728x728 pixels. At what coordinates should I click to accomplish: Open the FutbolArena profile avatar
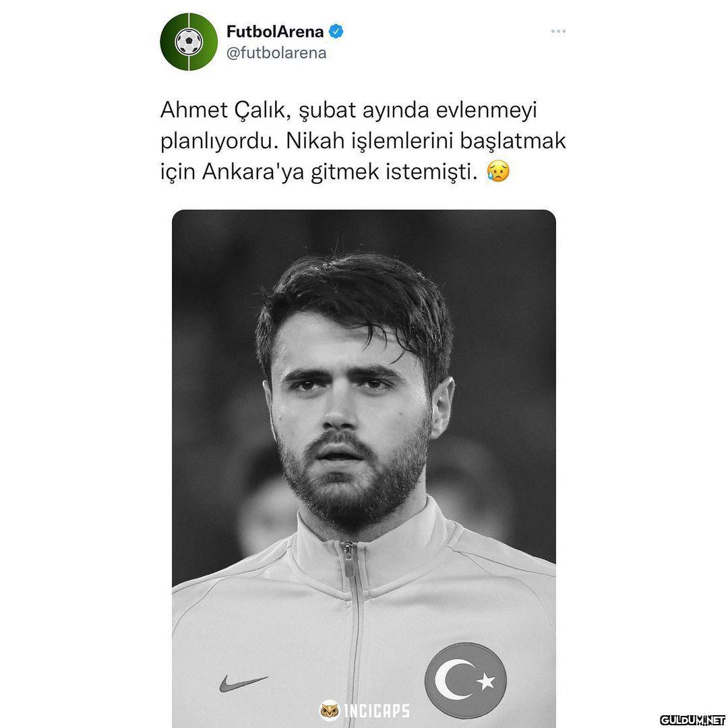point(189,42)
